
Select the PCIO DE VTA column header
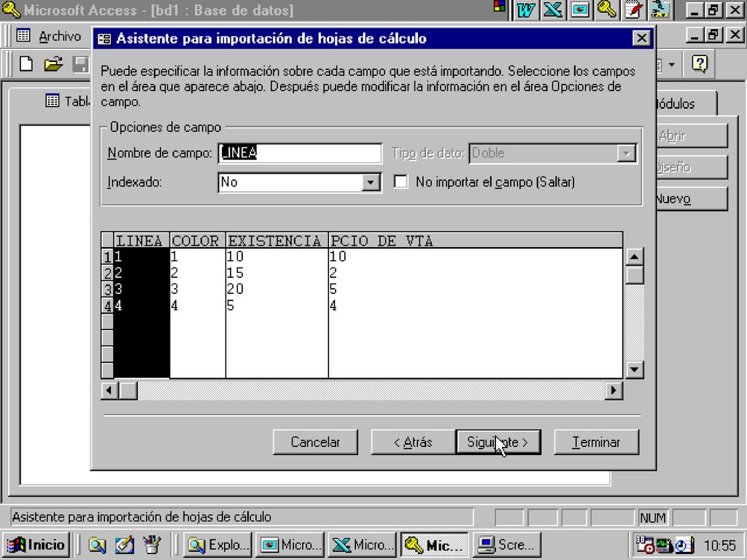coord(476,241)
